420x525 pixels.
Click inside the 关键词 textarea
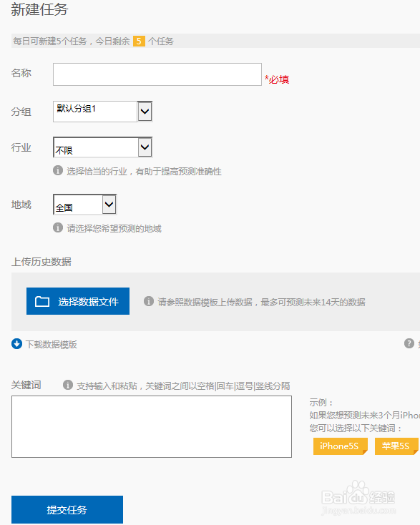(x=152, y=426)
